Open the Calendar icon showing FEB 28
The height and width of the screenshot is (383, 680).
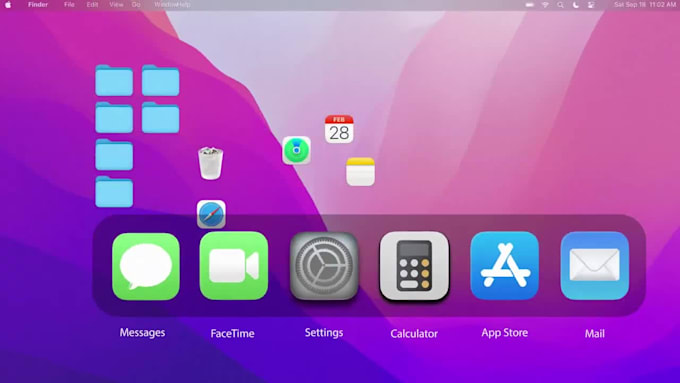pyautogui.click(x=339, y=129)
